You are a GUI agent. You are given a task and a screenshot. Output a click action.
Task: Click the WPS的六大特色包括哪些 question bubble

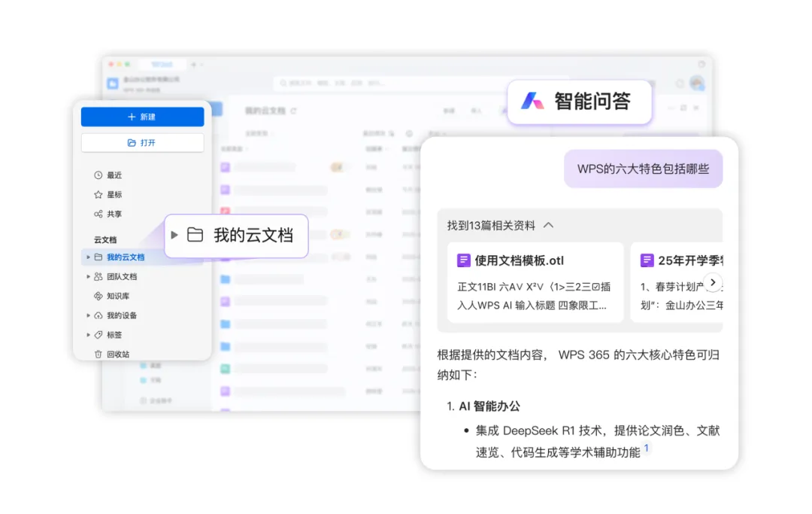pos(643,169)
